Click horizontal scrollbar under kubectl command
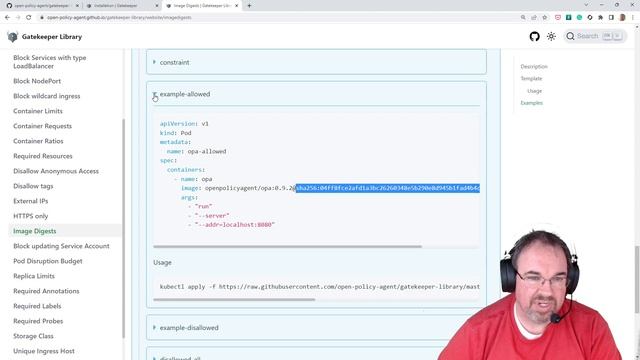640x360 pixels. point(234,300)
